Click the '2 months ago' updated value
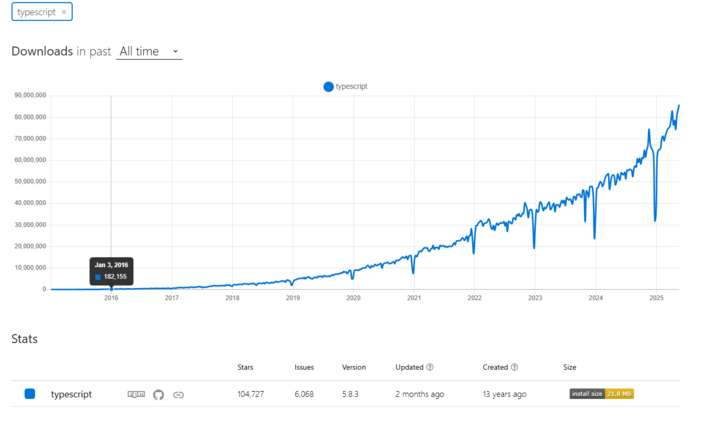This screenshot has height=423, width=720. coord(420,394)
